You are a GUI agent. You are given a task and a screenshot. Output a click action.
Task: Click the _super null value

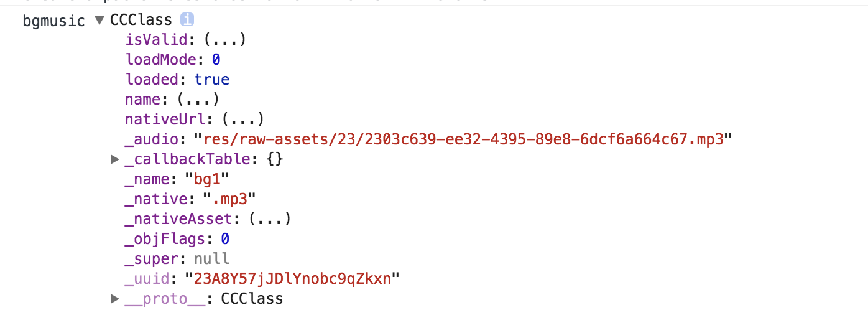tap(211, 259)
